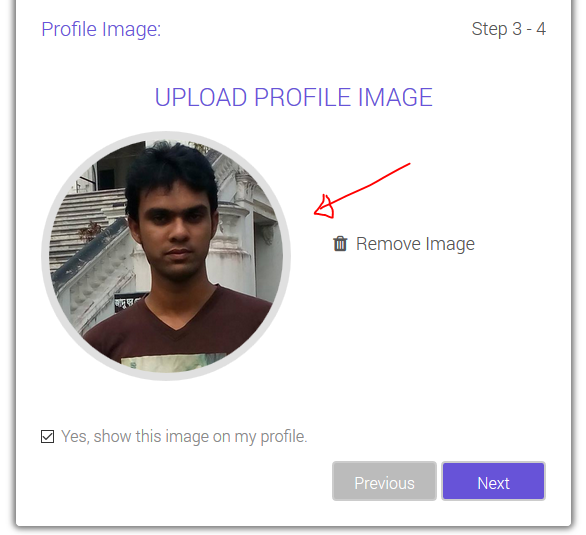
Task: Click the person's face in the avatar
Action: 174,231
